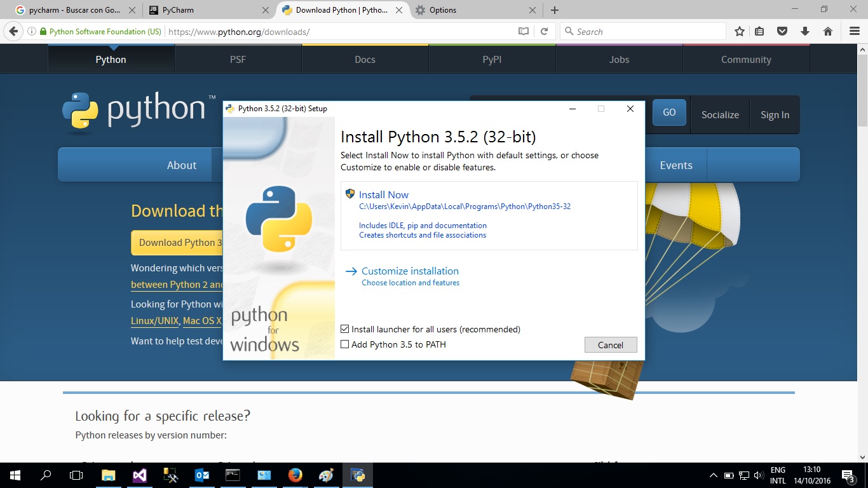Click the Firefox home icon
This screenshot has height=488, width=868.
[827, 30]
